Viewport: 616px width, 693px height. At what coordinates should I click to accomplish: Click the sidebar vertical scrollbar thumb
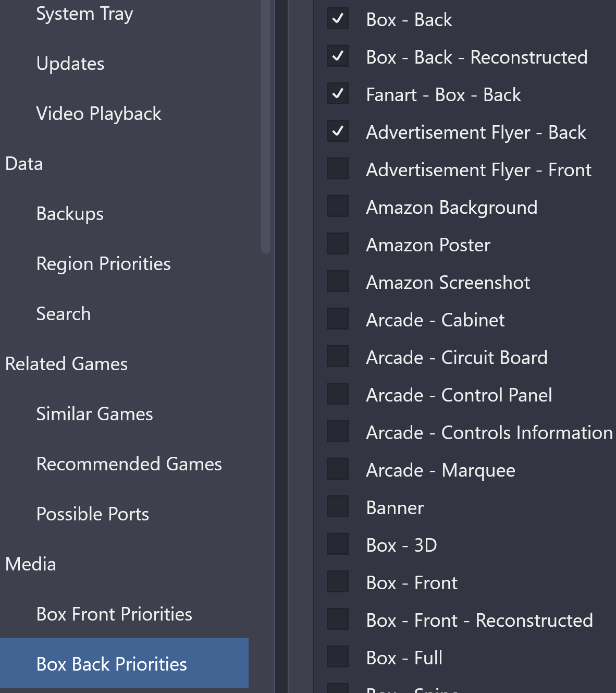[266, 126]
